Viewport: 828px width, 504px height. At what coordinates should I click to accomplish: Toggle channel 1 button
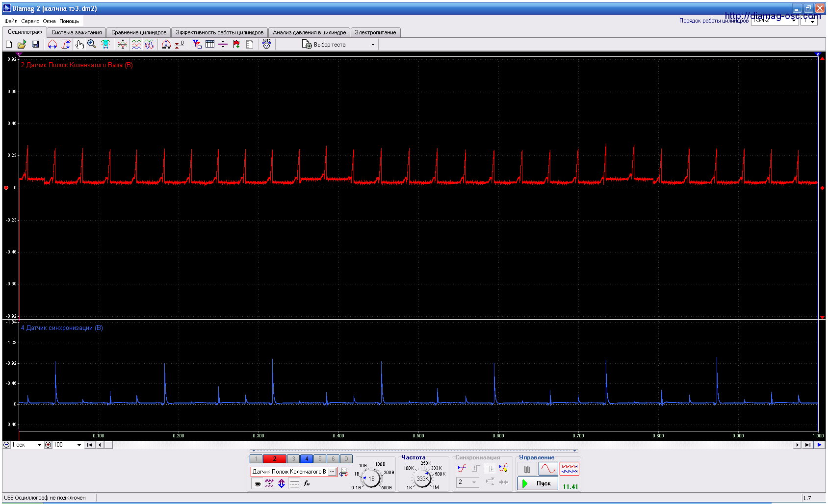tap(256, 459)
